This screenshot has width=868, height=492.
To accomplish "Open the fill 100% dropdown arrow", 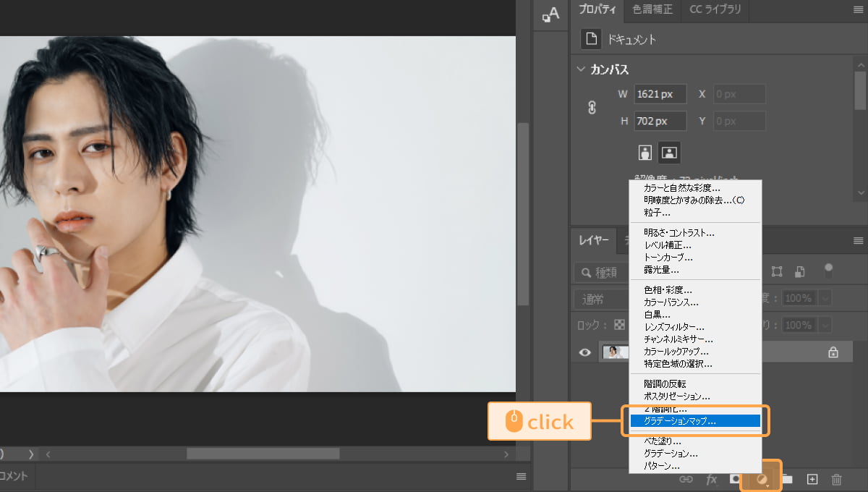I will [x=825, y=326].
